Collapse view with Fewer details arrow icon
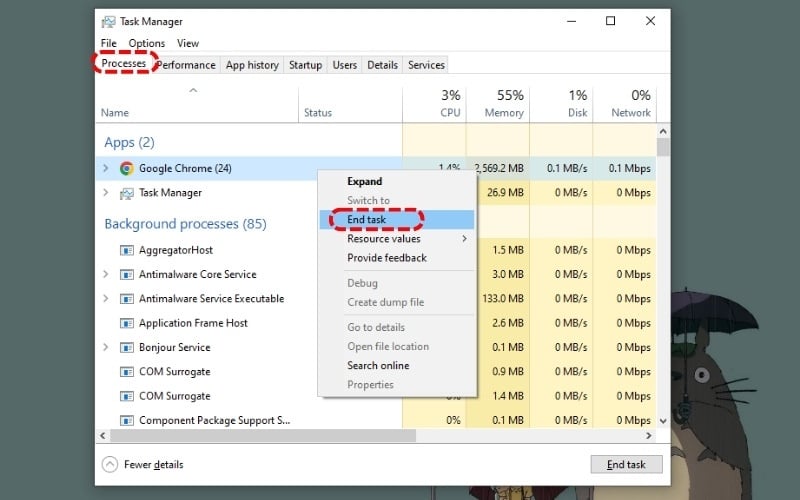The width and height of the screenshot is (800, 500). 110,464
